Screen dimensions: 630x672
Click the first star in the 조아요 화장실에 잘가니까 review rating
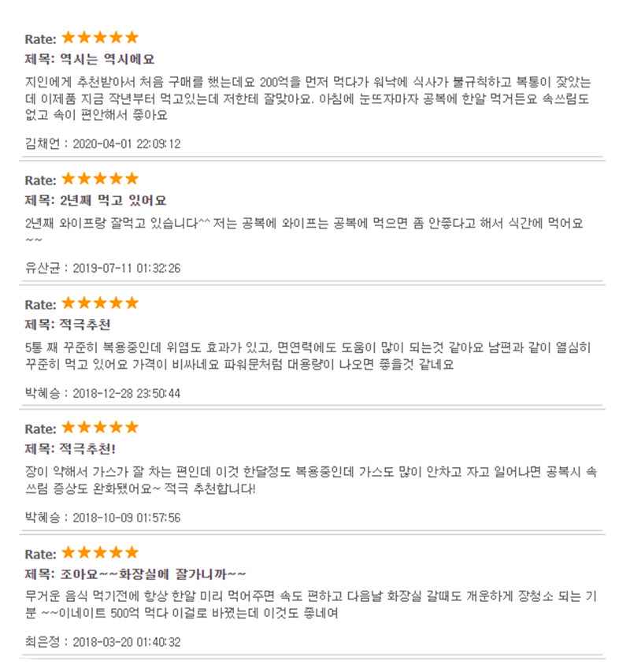pyautogui.click(x=69, y=552)
